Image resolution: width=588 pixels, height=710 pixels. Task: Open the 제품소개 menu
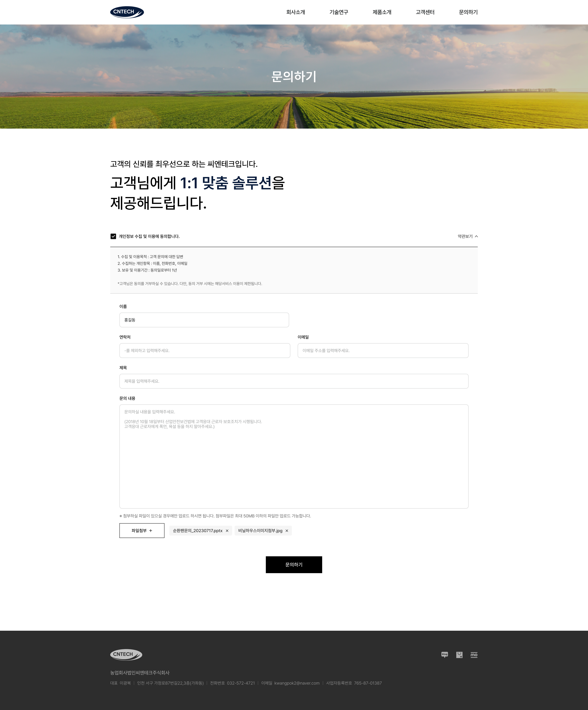[x=382, y=12]
